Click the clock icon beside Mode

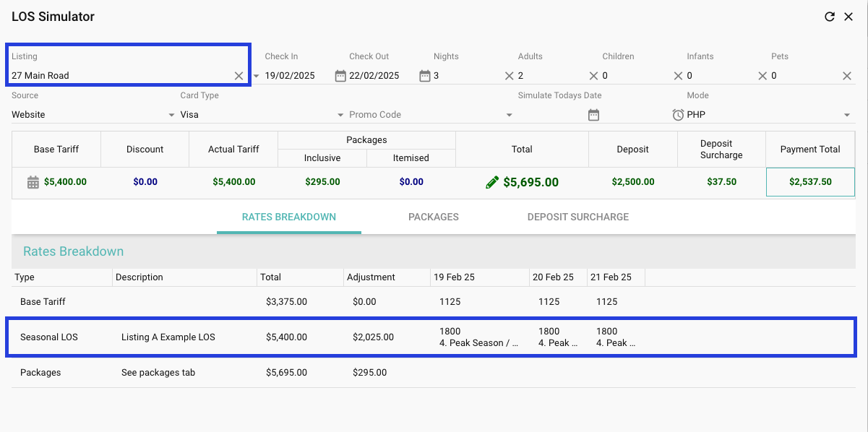click(678, 115)
